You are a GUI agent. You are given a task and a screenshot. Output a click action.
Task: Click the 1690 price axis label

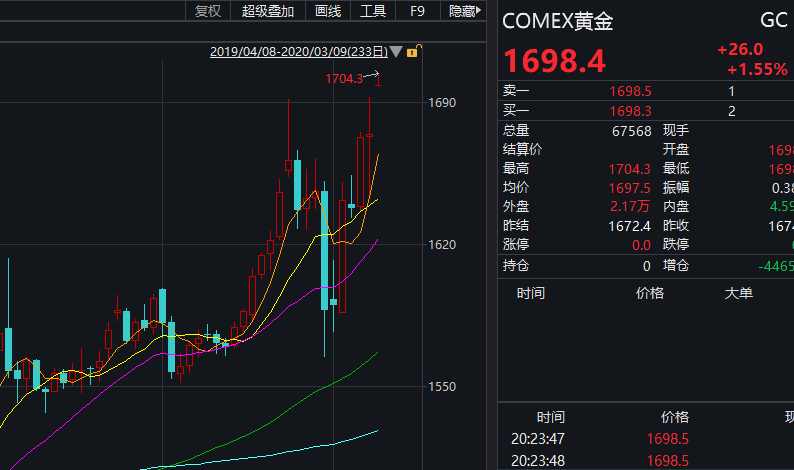click(442, 103)
